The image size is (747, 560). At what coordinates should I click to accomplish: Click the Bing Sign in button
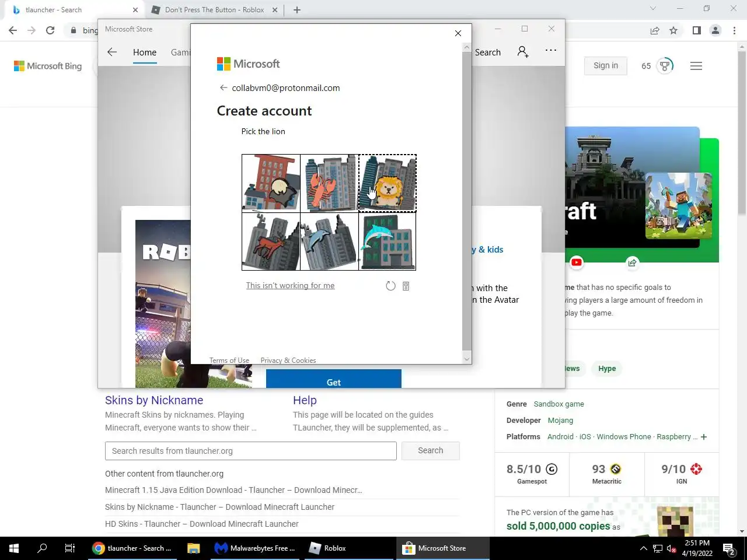pos(606,65)
